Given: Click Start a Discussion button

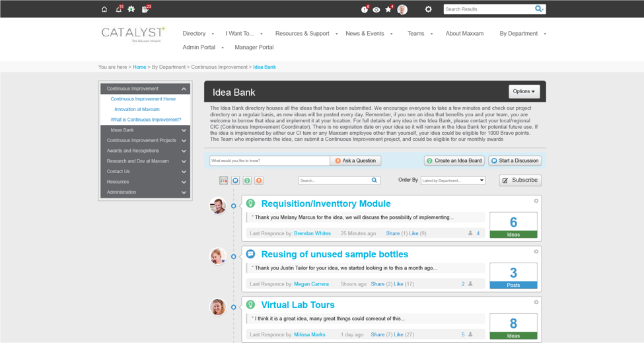Looking at the screenshot, I should pos(515,161).
